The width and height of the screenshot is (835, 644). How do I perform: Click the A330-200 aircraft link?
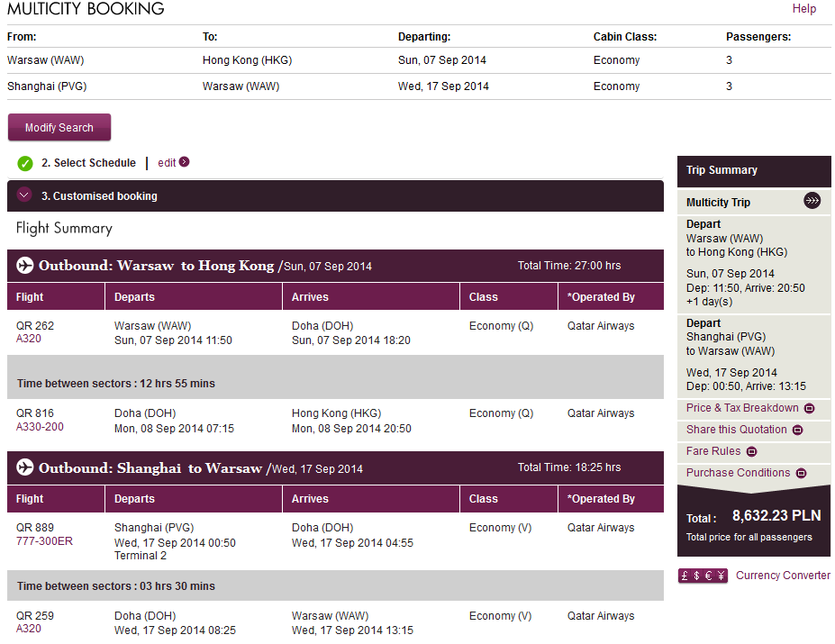click(x=40, y=427)
